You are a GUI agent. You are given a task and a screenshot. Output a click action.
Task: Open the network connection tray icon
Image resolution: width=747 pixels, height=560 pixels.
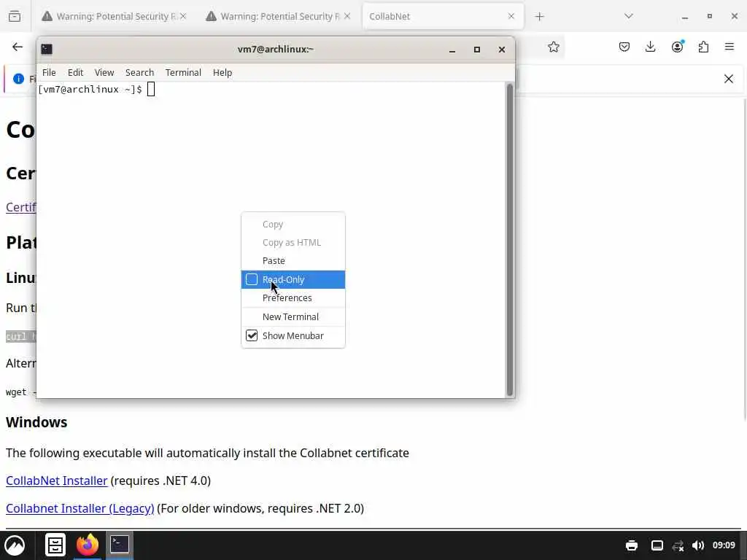pyautogui.click(x=678, y=545)
